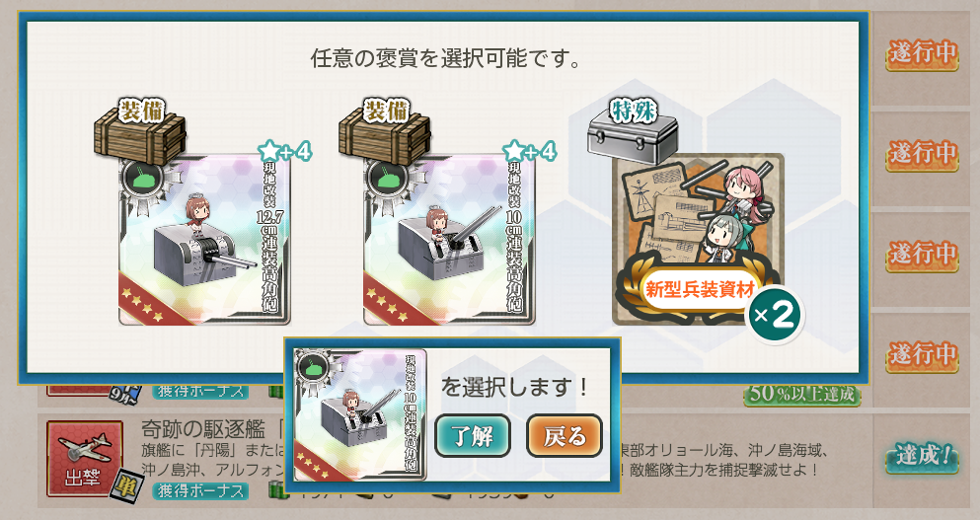Click the wooden 装備 crate above 12.7cm gun

[140, 130]
